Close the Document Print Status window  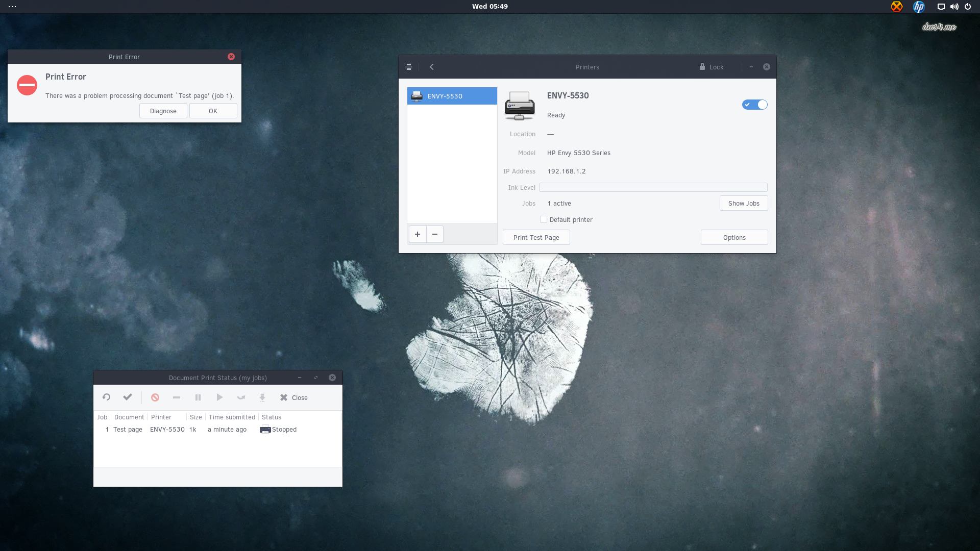(332, 378)
